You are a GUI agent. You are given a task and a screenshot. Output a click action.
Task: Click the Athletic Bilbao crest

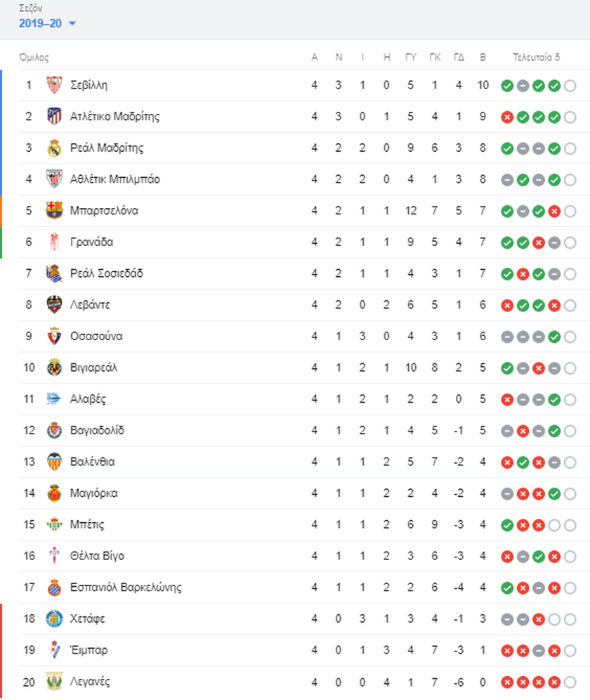(x=55, y=179)
